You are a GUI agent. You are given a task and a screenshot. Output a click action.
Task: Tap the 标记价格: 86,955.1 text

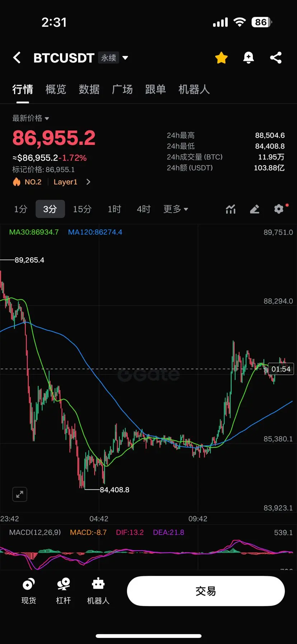click(43, 170)
